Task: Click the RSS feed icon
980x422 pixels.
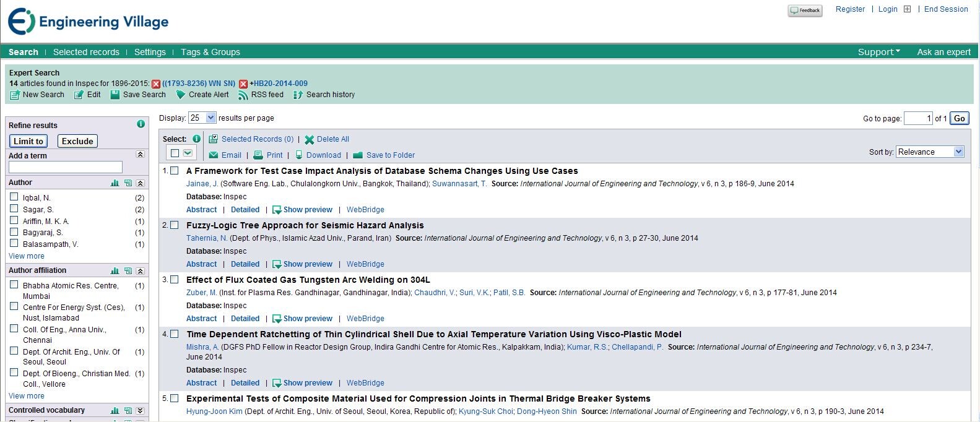Action: click(243, 95)
